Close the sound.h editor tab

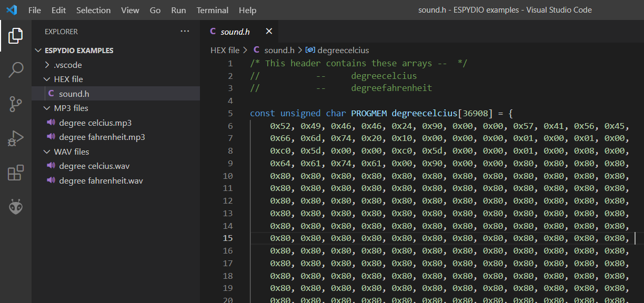tap(269, 32)
